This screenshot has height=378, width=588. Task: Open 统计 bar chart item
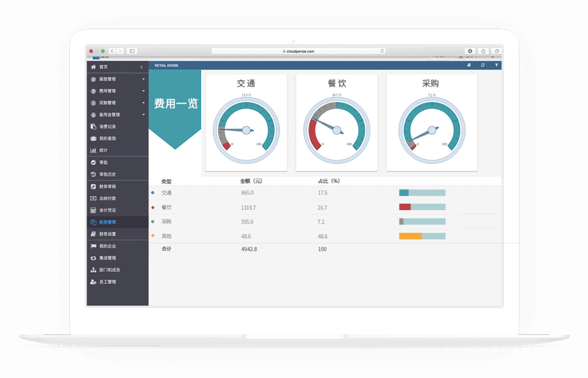(117, 150)
